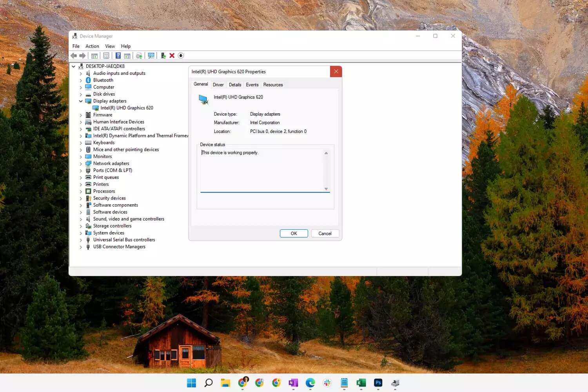Click OK in the Properties dialog
588x392 pixels.
pos(294,233)
